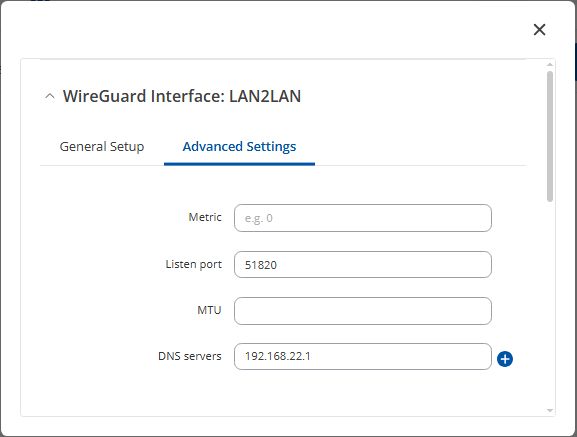Select the empty MTU field
This screenshot has height=437, width=577.
362,311
